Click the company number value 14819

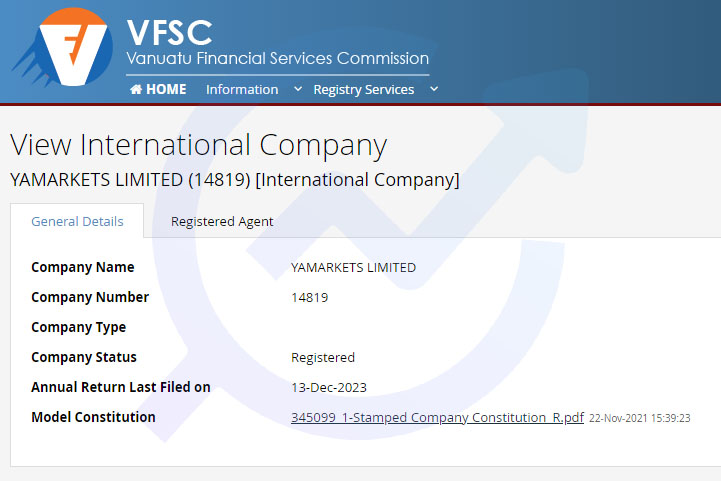pyautogui.click(x=309, y=298)
